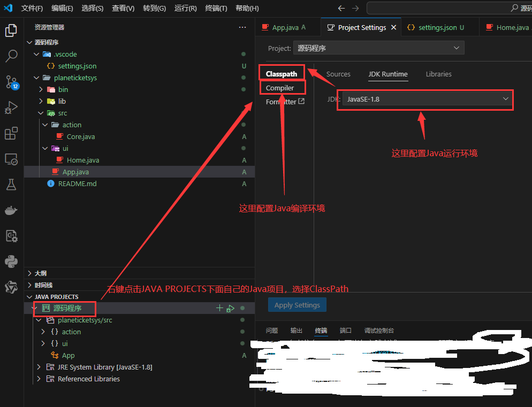Open the JDK JavaSE-1.8 dropdown
This screenshot has height=407, width=532.
[425, 99]
